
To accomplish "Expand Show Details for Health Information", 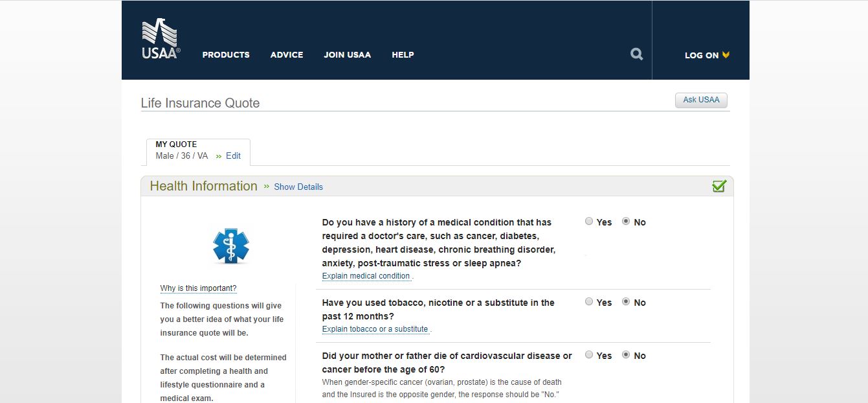I will tap(298, 187).
